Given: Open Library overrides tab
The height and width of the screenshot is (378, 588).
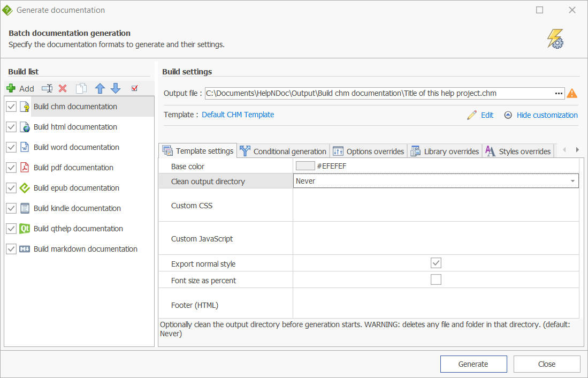Looking at the screenshot, I should (445, 152).
